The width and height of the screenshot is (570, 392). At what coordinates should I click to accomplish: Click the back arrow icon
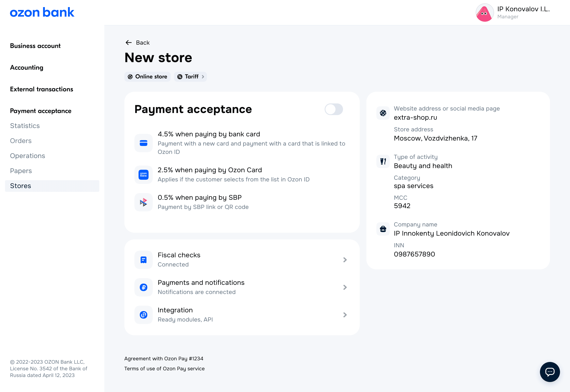click(129, 43)
